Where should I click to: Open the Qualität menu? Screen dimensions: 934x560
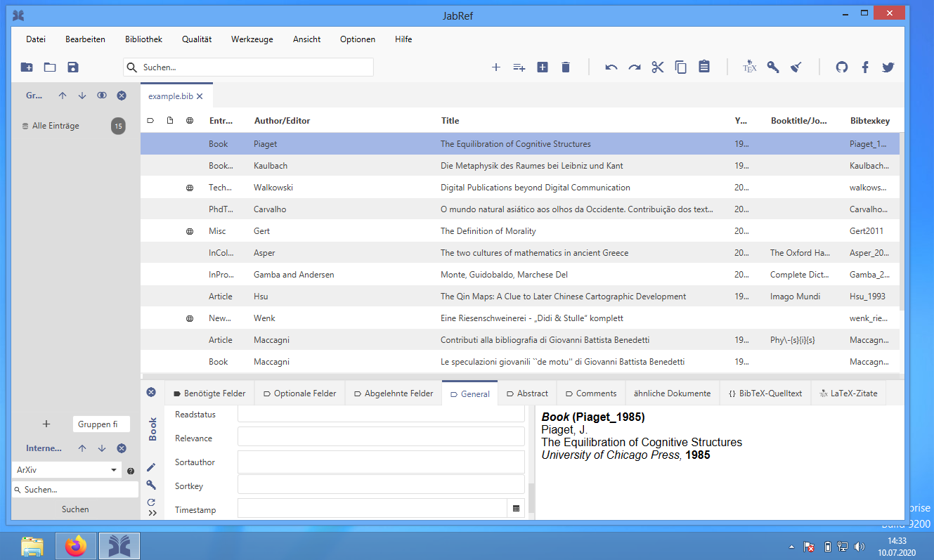[197, 39]
